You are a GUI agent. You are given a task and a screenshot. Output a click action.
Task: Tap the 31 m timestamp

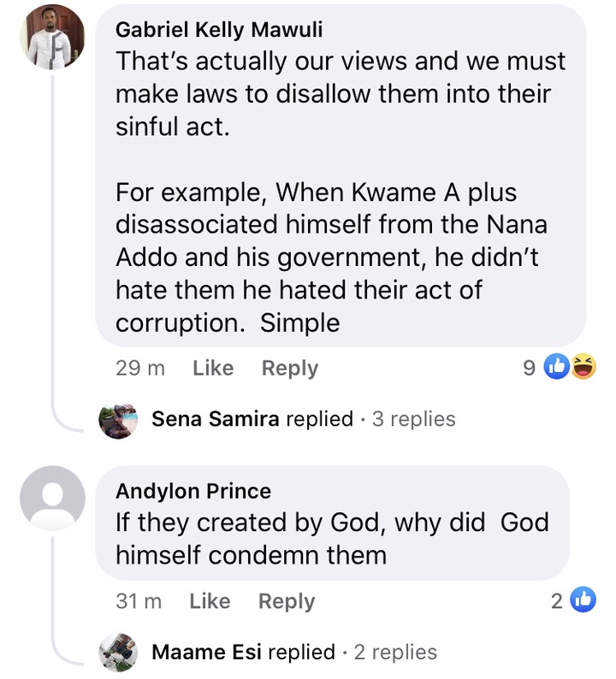[x=139, y=602]
